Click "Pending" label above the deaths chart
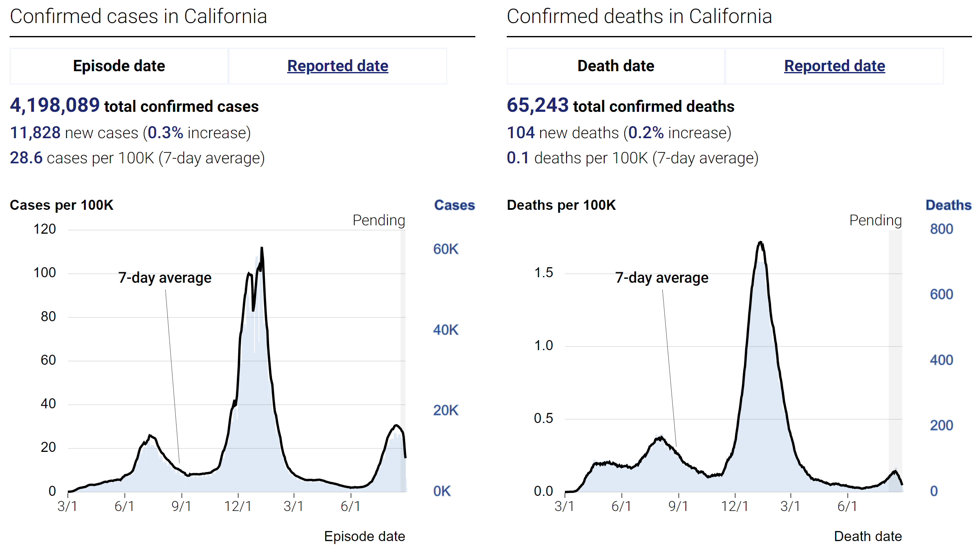The width and height of the screenshot is (980, 557). click(875, 220)
